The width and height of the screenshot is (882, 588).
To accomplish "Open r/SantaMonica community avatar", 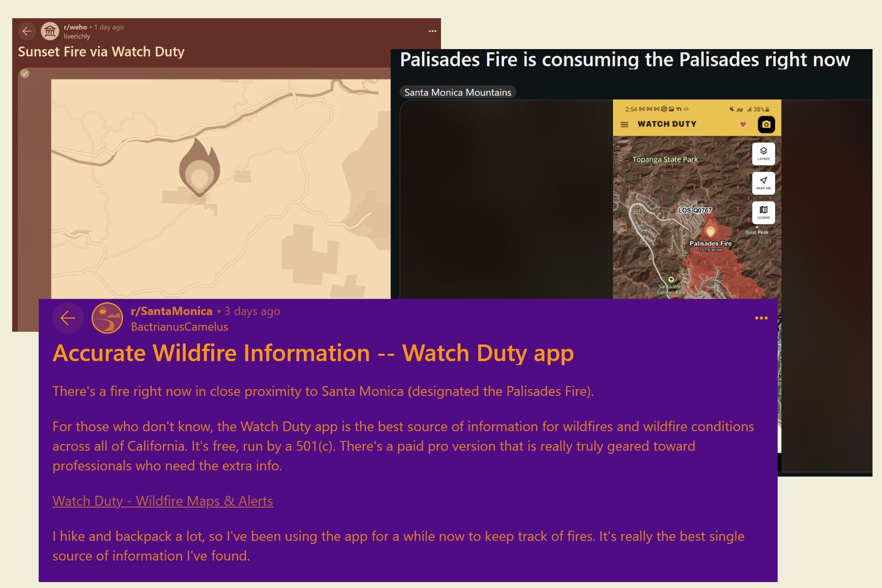I will [107, 318].
